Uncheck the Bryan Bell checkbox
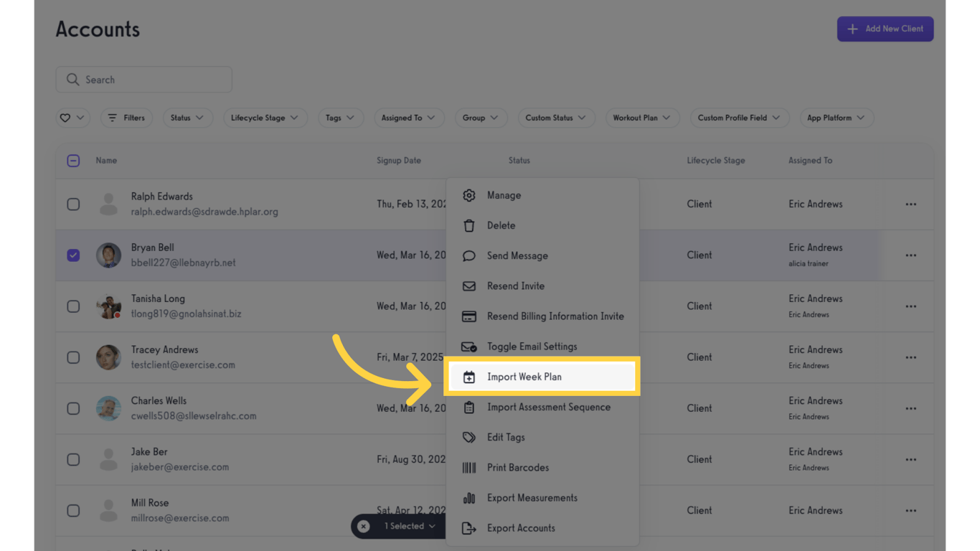 coord(73,255)
